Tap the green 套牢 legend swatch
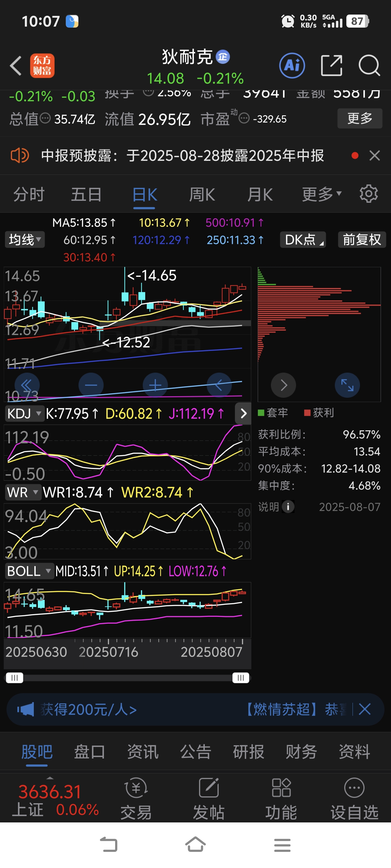This screenshot has width=391, height=868. click(261, 413)
